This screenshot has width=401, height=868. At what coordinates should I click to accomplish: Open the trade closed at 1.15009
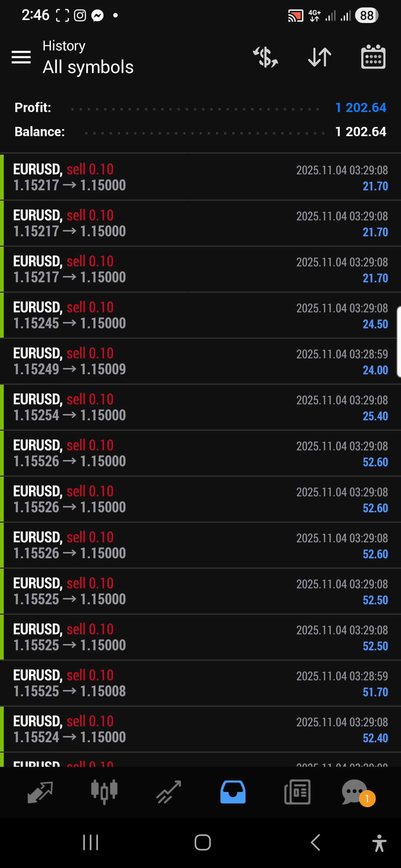click(x=200, y=361)
